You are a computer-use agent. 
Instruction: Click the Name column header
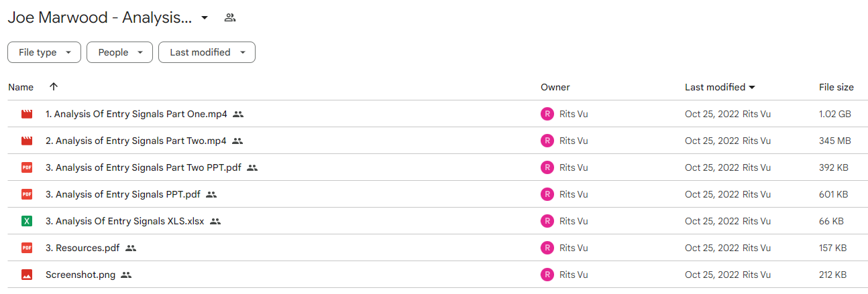(21, 87)
